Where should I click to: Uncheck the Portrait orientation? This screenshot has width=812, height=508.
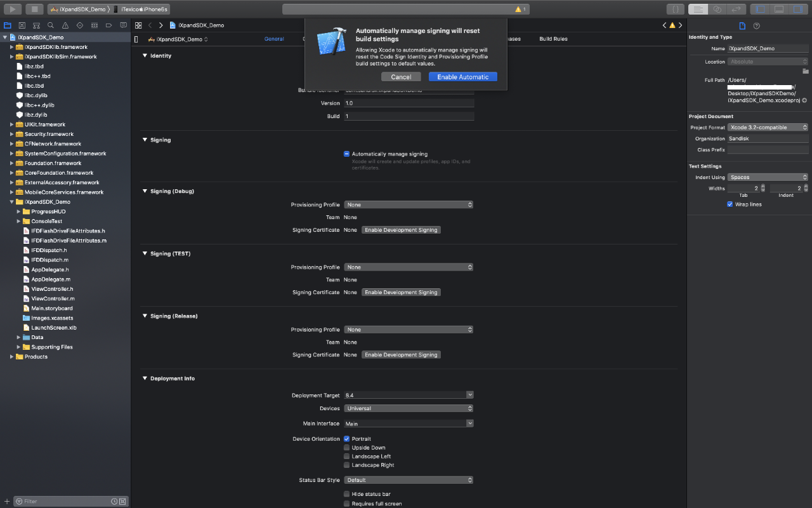point(347,439)
